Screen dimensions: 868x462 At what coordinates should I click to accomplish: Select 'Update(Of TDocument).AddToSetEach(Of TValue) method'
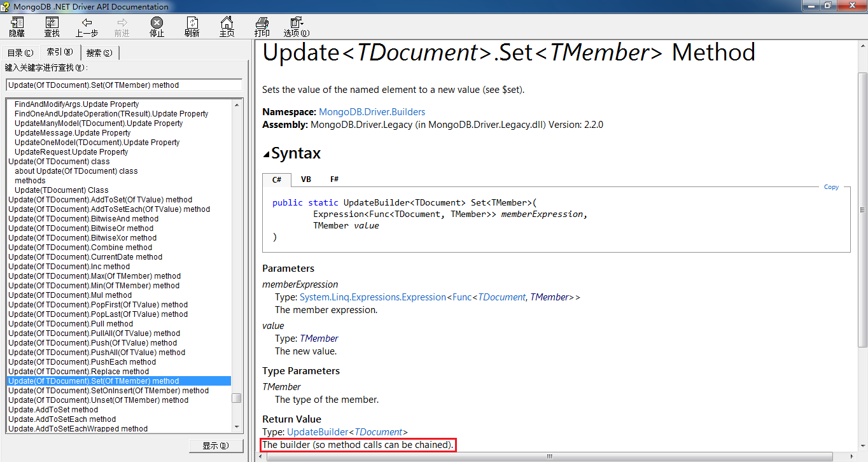109,209
